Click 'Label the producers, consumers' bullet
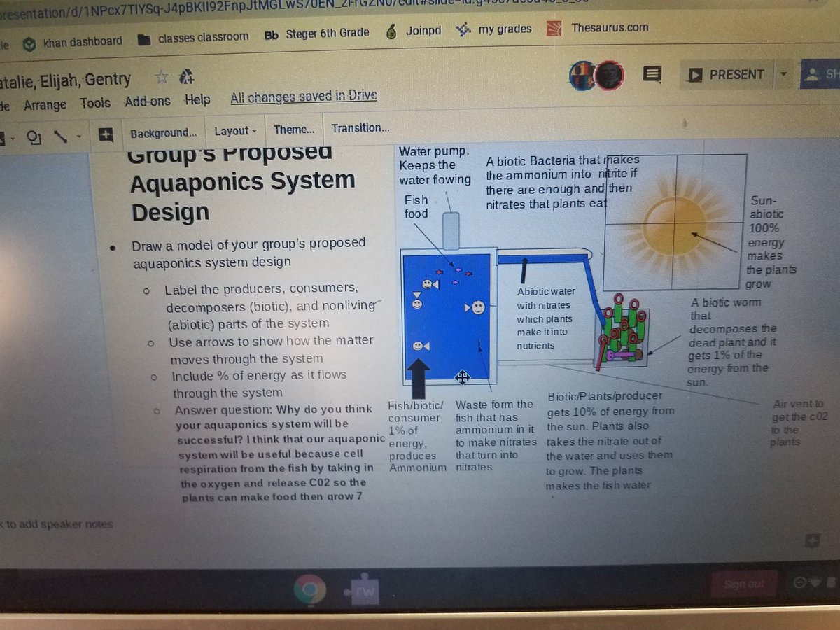Screen dimensions: 840x630 coord(270,307)
